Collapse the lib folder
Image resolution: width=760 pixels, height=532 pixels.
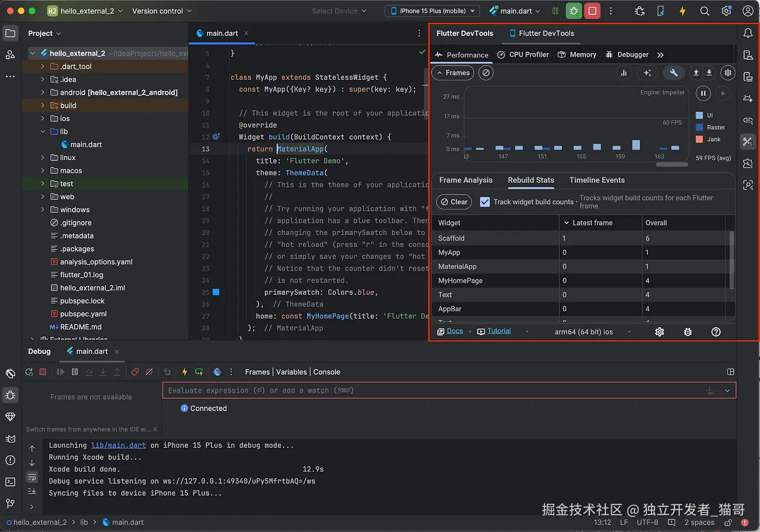point(43,131)
